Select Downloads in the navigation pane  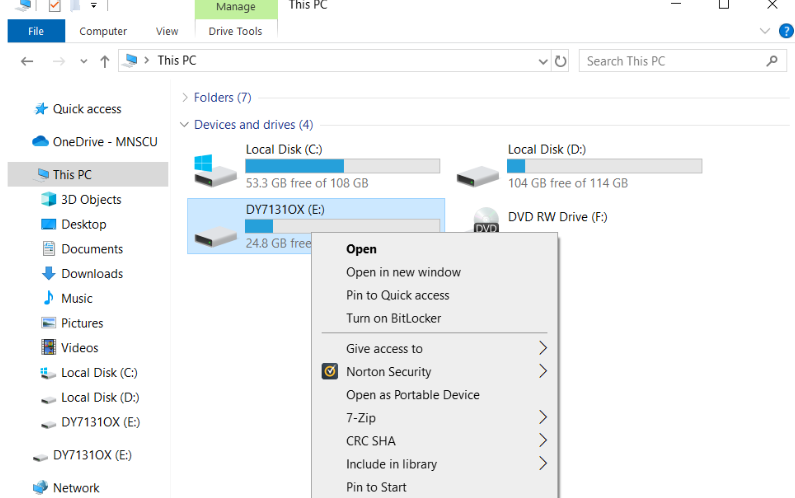pyautogui.click(x=92, y=274)
